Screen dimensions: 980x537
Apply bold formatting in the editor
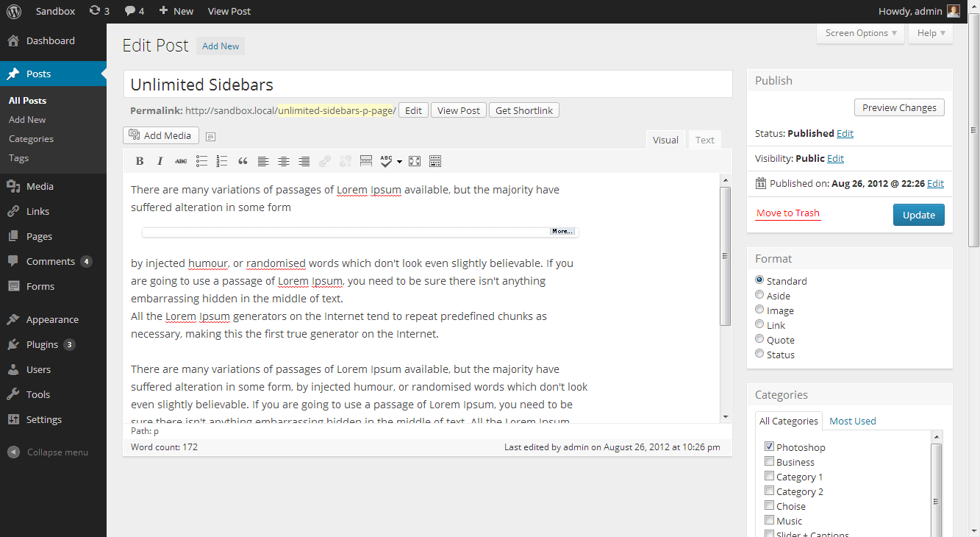140,160
